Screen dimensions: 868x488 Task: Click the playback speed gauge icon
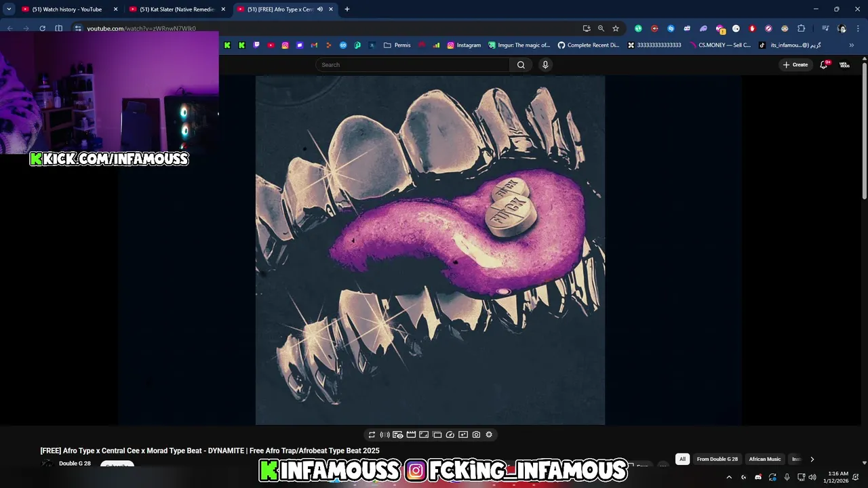[x=450, y=434]
